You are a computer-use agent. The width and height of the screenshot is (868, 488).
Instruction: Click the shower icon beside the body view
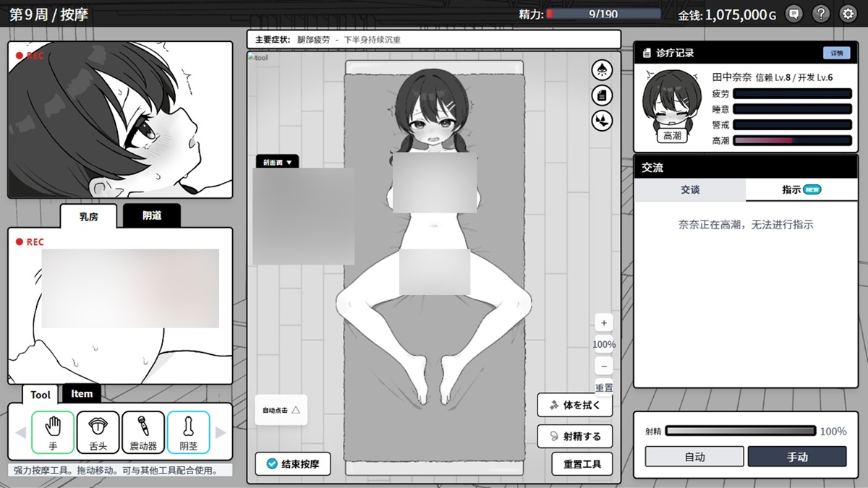tap(602, 69)
